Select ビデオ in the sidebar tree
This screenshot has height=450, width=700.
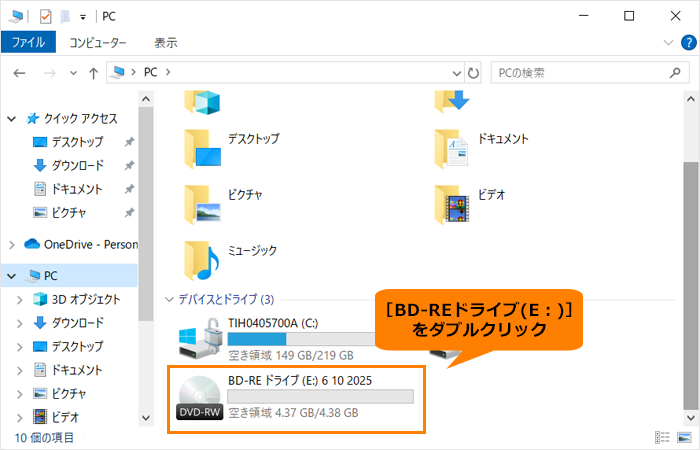tap(56, 417)
